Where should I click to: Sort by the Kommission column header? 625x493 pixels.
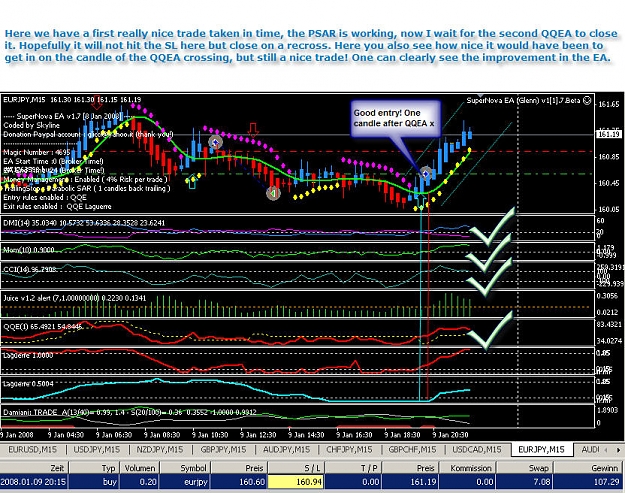pos(467,468)
